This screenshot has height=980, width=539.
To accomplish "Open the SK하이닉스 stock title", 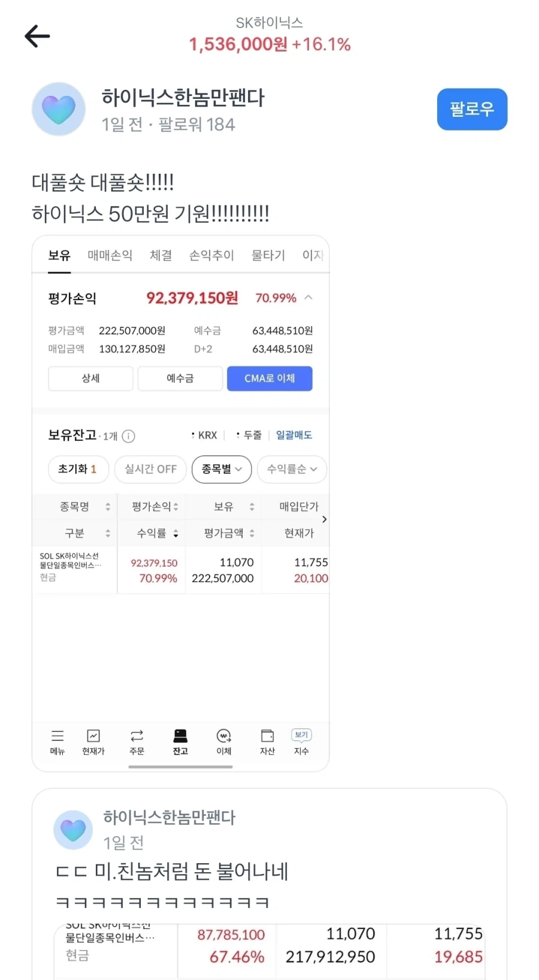I will tap(269, 23).
